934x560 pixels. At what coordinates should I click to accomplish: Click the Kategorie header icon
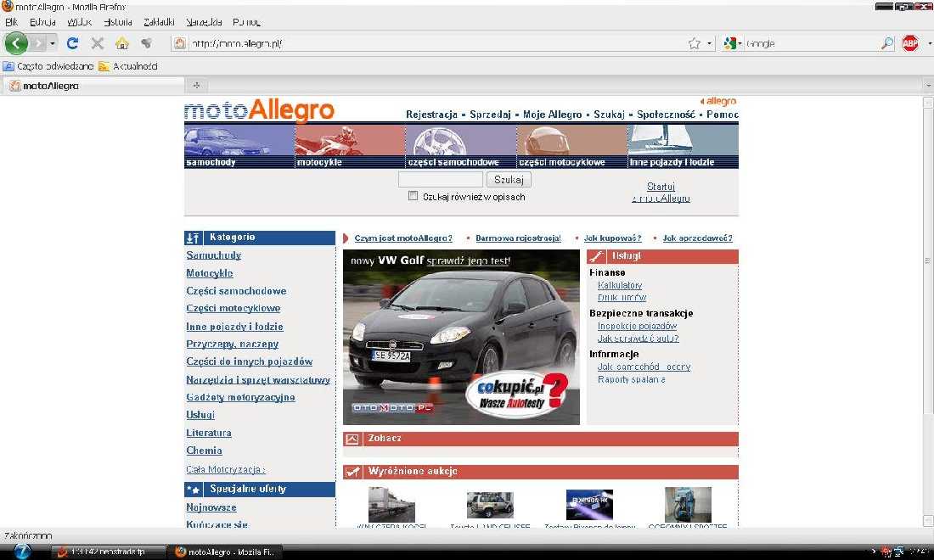pyautogui.click(x=193, y=238)
